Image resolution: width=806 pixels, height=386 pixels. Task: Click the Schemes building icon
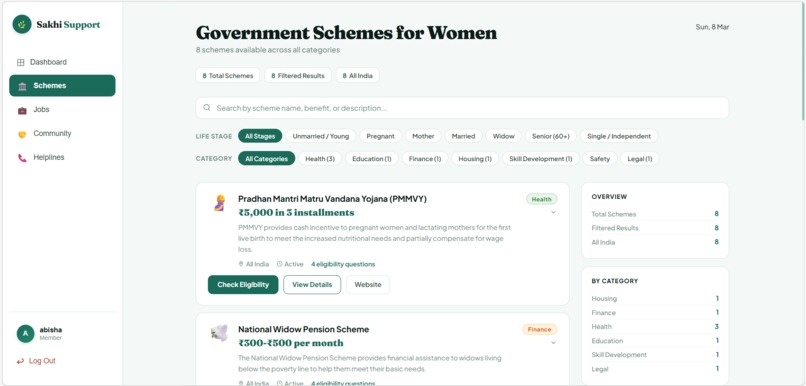(22, 86)
